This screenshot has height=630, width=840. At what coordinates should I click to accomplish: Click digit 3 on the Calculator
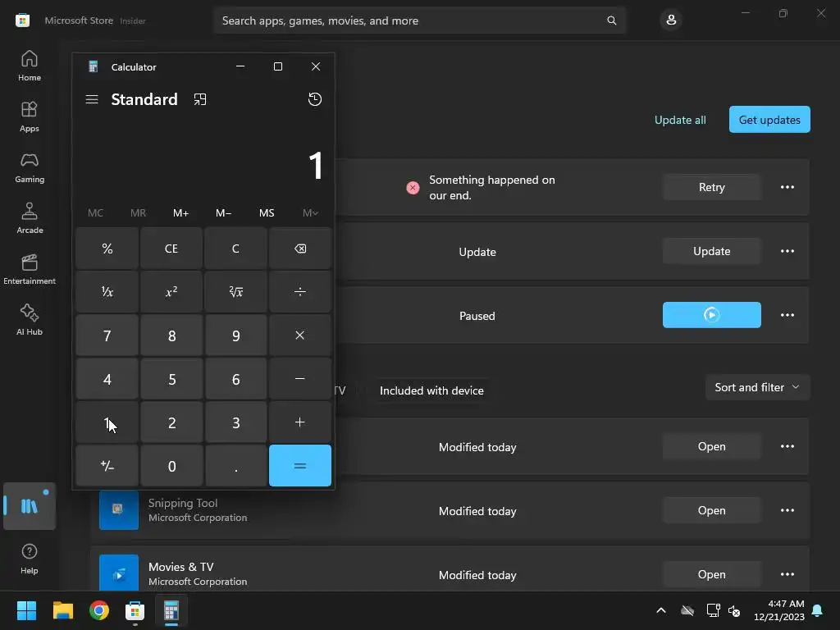click(235, 422)
